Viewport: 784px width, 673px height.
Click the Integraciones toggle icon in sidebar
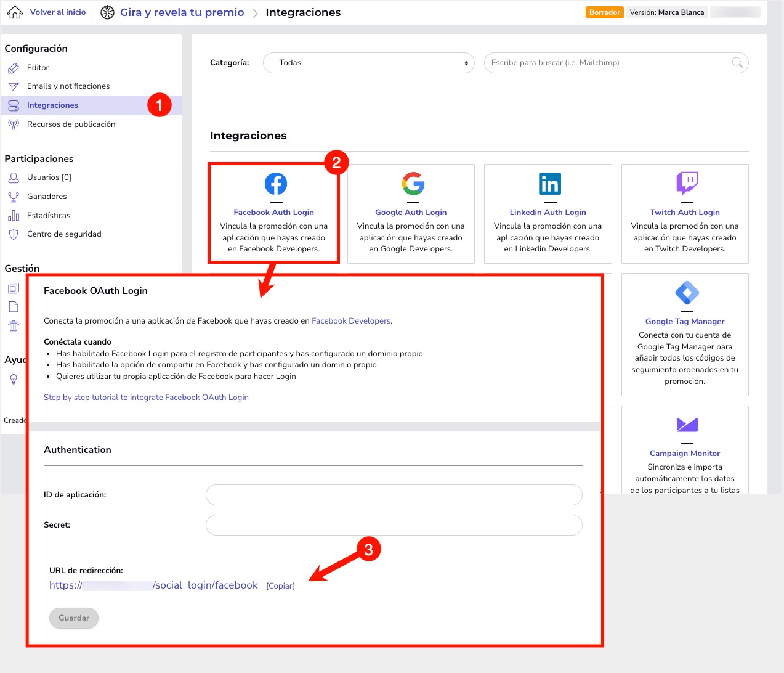pyautogui.click(x=14, y=105)
